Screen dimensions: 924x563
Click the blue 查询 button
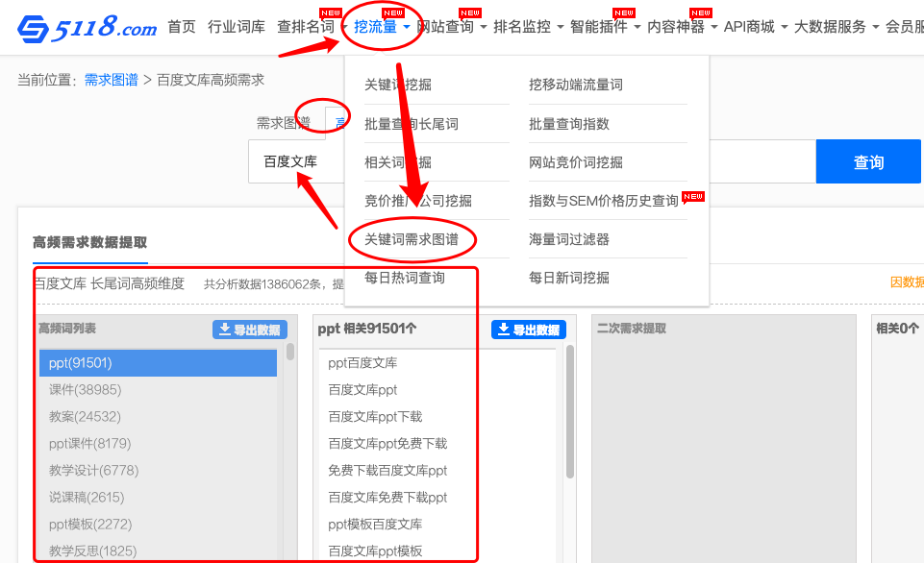[868, 161]
